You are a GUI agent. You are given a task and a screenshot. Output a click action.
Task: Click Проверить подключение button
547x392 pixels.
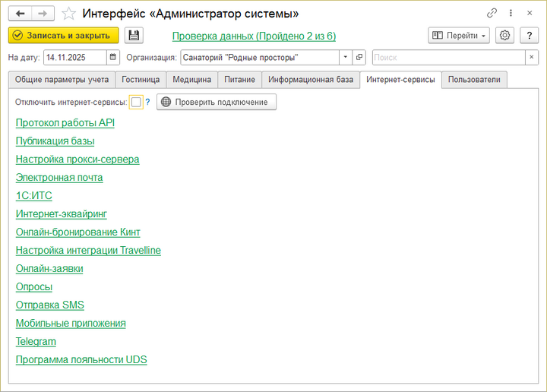point(217,103)
